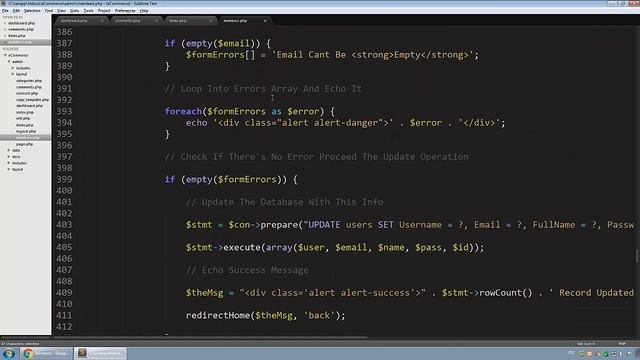Click the editor's horizontal scrollbar
640x360 pixels.
pos(210,338)
